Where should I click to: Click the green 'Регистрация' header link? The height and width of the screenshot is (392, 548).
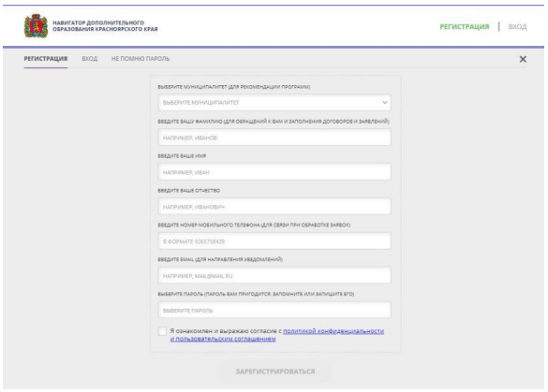[464, 26]
